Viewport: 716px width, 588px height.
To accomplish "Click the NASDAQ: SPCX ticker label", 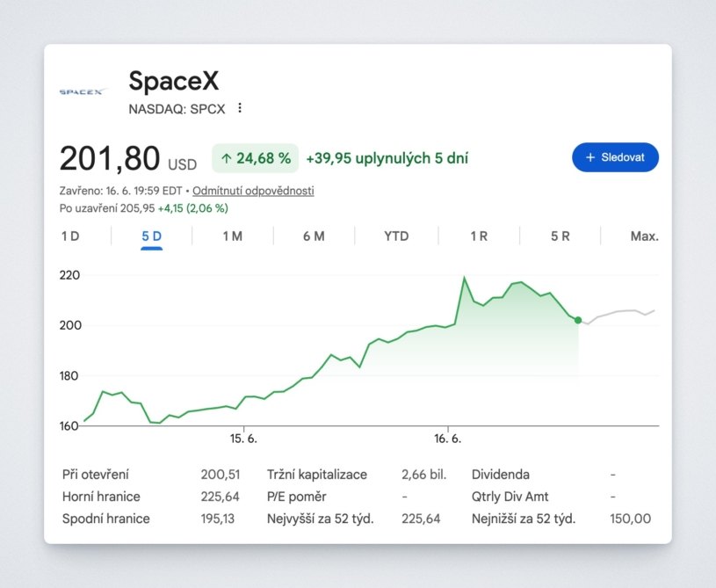I will [177, 109].
